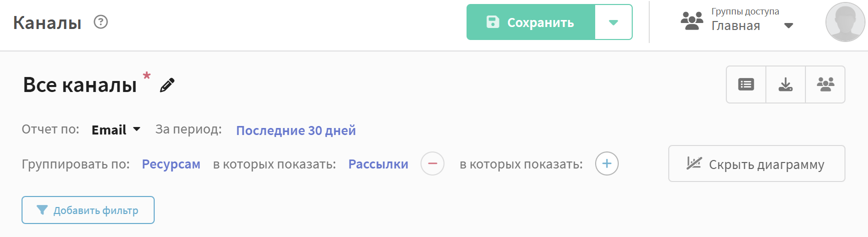
Task: Click the share with groups icon
Action: 825,84
